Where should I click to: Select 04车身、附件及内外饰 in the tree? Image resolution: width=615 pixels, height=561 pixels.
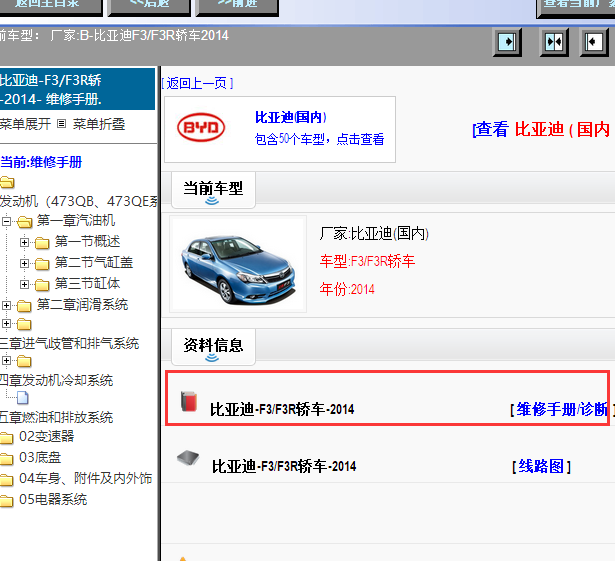[86, 478]
